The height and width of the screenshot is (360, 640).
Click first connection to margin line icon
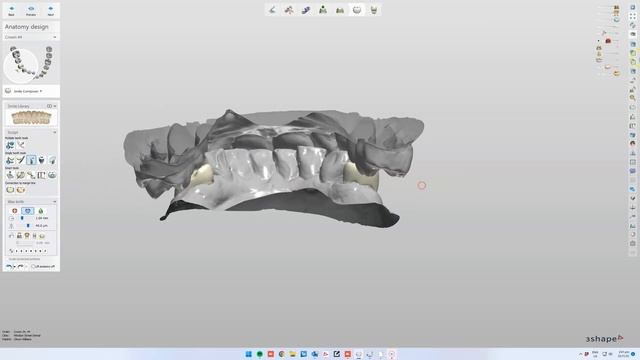10,189
